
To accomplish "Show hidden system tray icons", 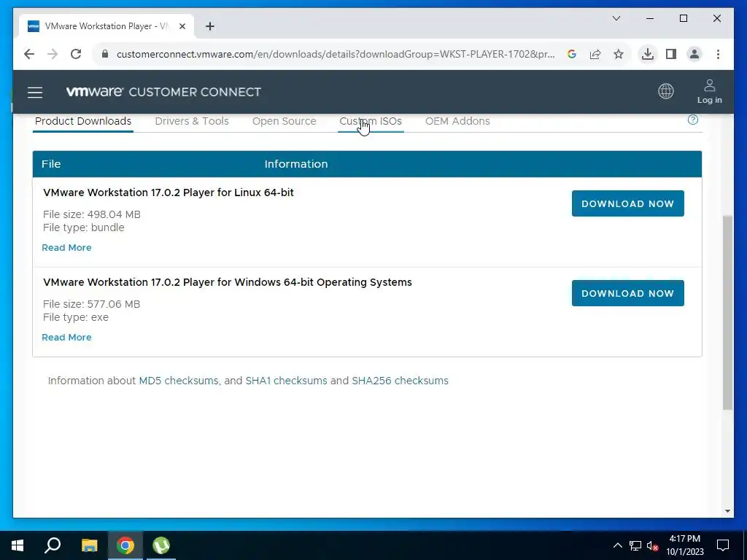I will (x=617, y=545).
